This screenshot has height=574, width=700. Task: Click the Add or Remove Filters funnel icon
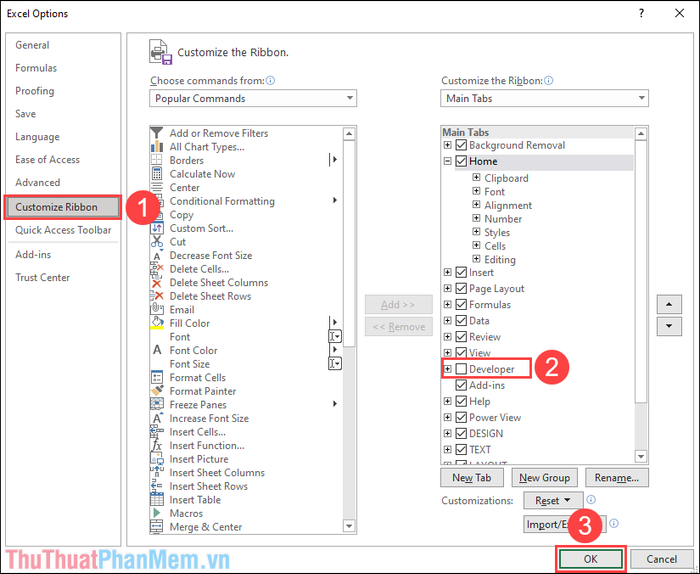coord(156,133)
